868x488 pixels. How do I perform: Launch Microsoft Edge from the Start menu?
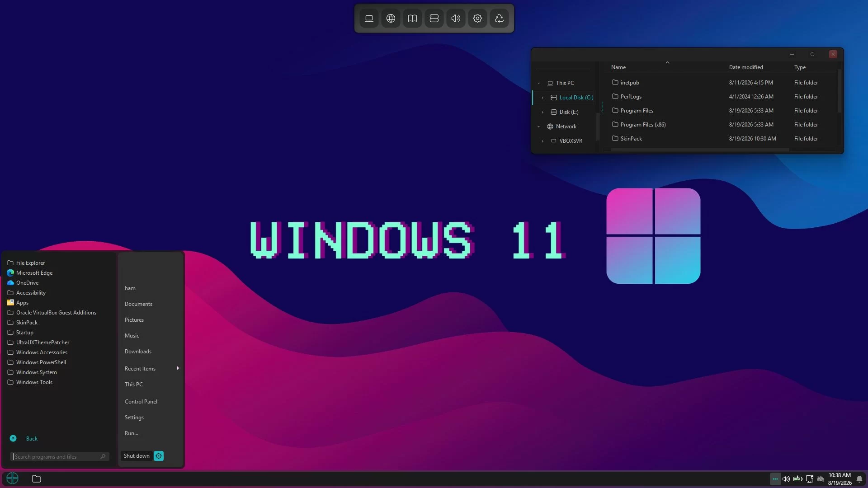click(x=34, y=273)
